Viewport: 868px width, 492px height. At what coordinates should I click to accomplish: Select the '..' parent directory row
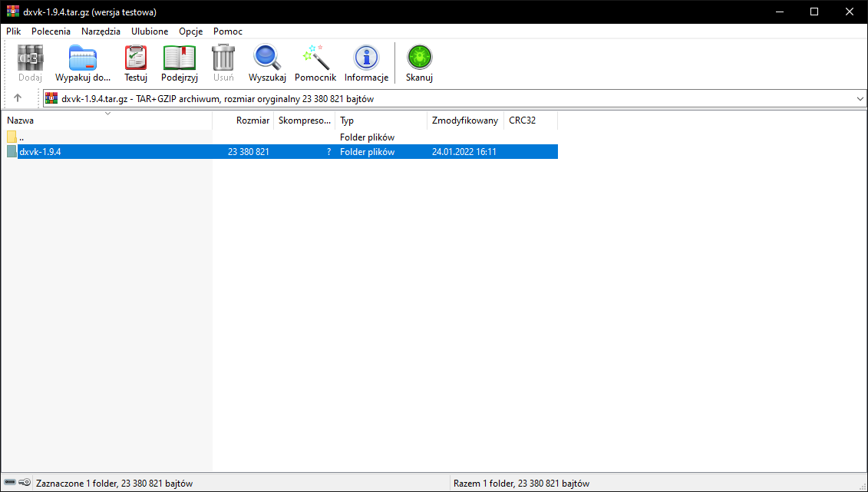tap(279, 137)
